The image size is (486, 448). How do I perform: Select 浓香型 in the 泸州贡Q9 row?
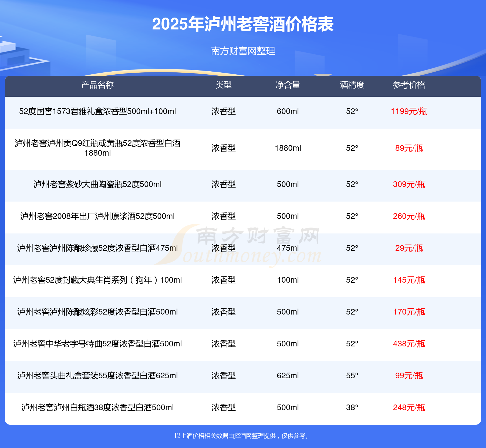224,148
